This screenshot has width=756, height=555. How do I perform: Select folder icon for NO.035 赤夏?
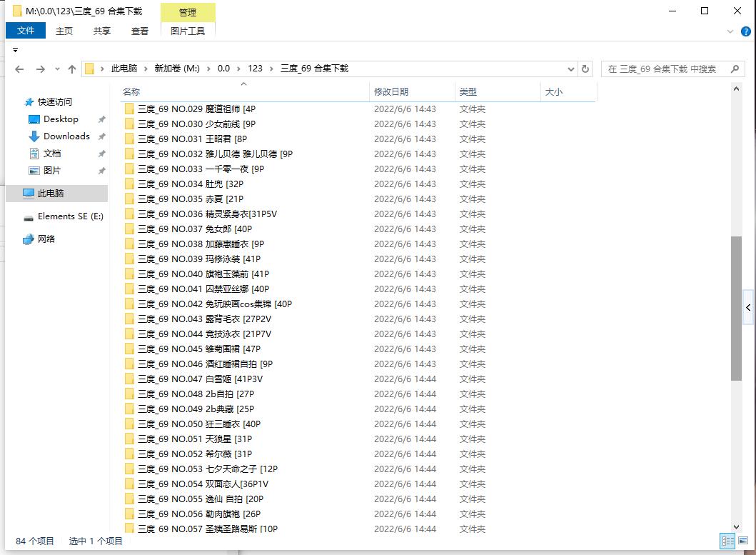click(x=129, y=199)
